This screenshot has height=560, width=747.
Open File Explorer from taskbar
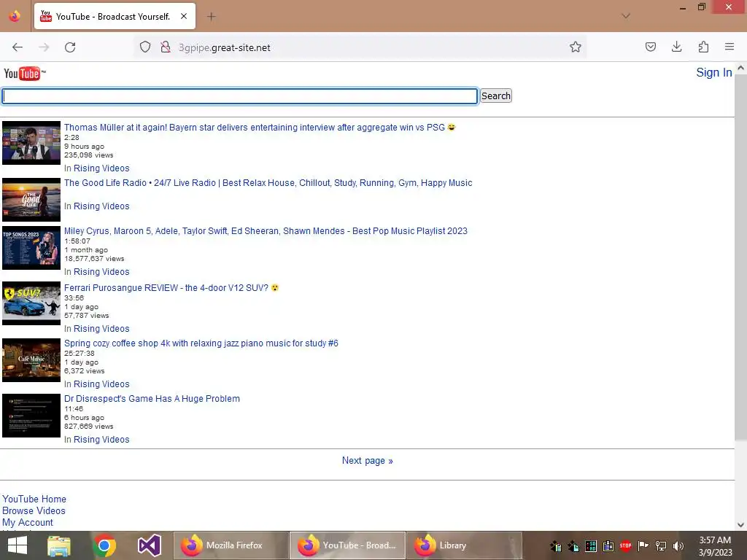pos(59,545)
